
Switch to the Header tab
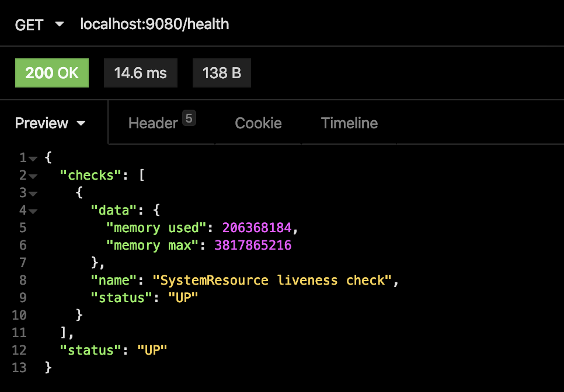point(153,123)
